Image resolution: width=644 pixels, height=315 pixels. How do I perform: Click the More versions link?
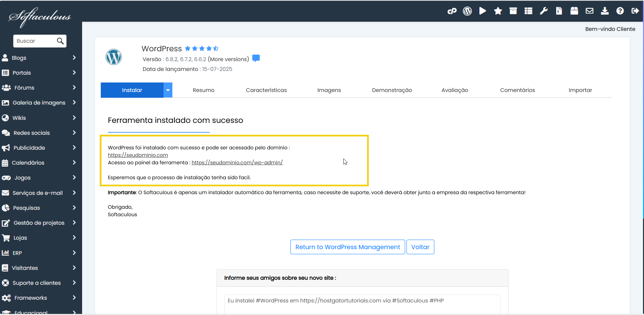228,59
